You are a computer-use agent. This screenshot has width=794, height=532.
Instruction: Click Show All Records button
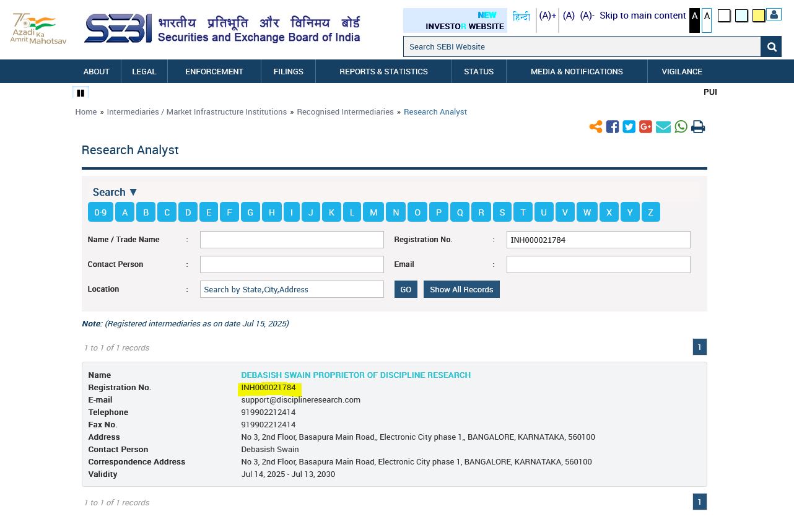pos(461,289)
